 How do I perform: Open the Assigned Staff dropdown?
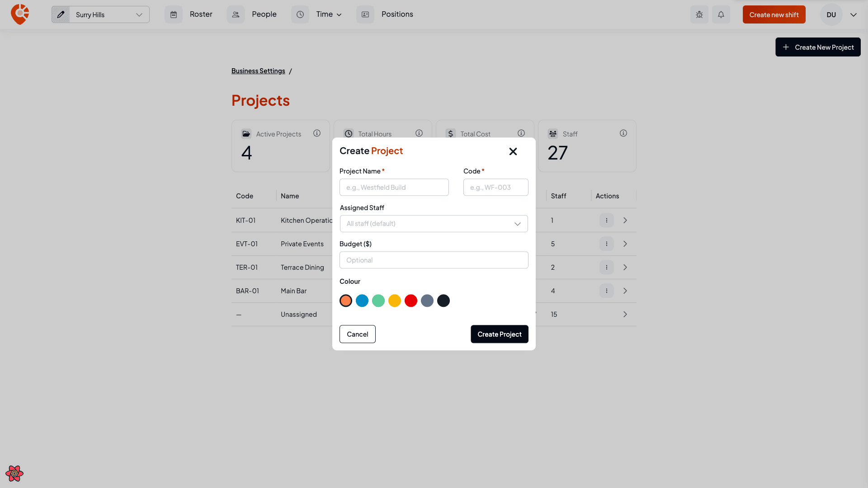pyautogui.click(x=434, y=224)
